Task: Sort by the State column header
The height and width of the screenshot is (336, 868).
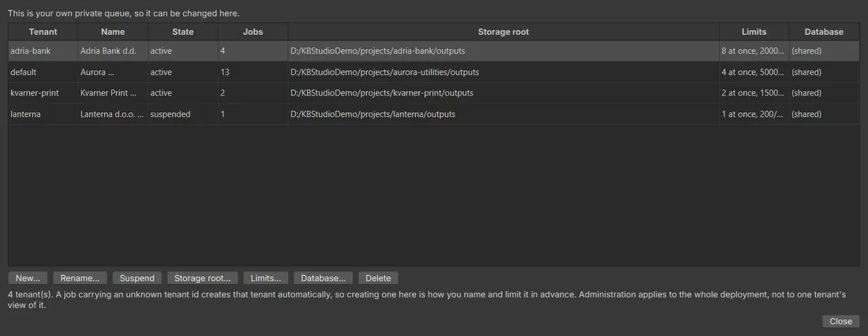Action: pyautogui.click(x=183, y=32)
